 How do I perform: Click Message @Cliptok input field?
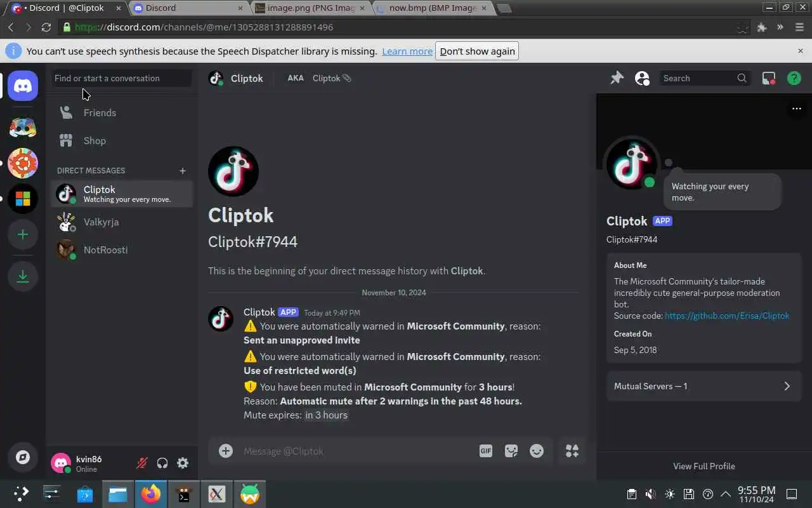tap(355, 451)
